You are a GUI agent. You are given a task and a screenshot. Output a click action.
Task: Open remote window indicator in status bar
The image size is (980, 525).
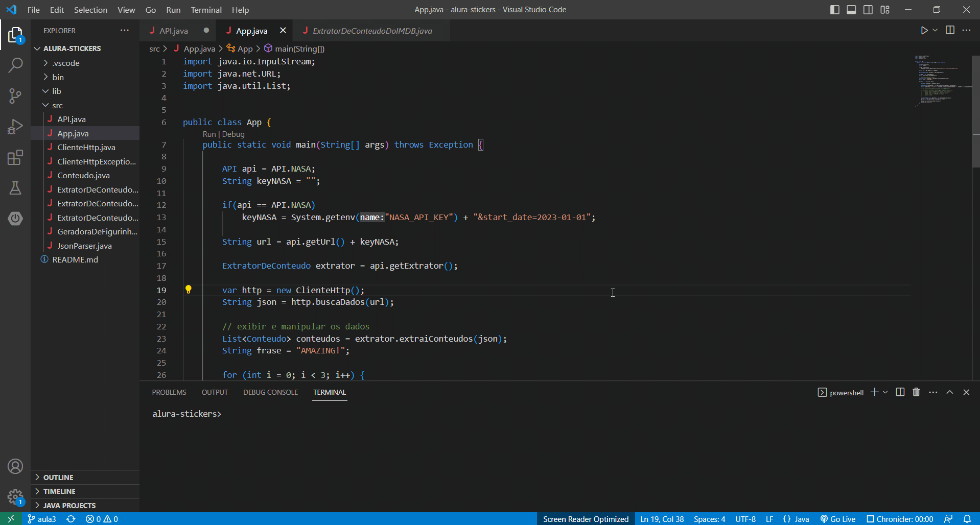(11, 519)
